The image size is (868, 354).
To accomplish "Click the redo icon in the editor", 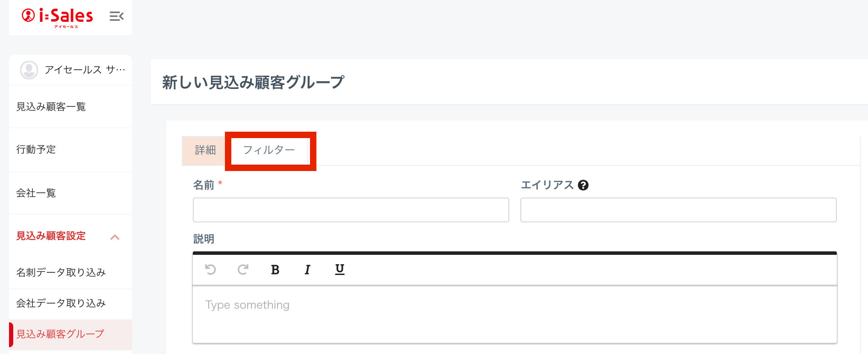I will (243, 269).
